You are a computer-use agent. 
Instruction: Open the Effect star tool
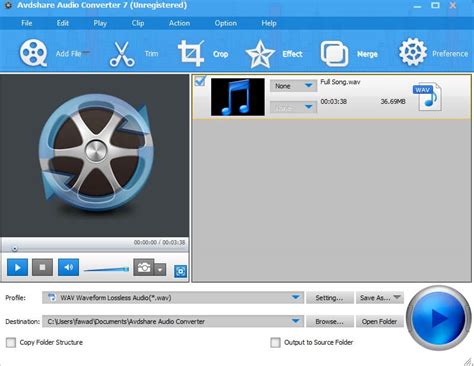click(260, 54)
